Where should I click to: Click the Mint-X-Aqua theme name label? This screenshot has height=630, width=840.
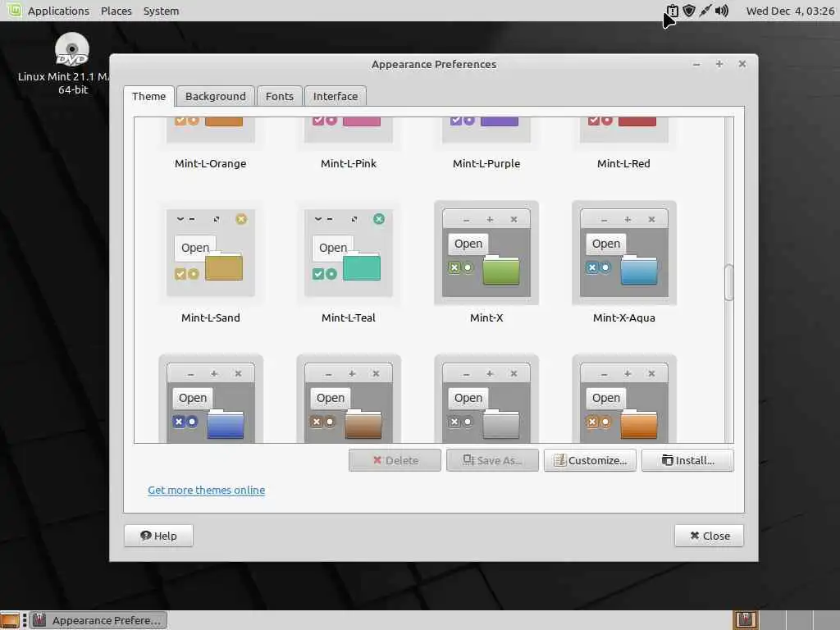[x=624, y=317]
